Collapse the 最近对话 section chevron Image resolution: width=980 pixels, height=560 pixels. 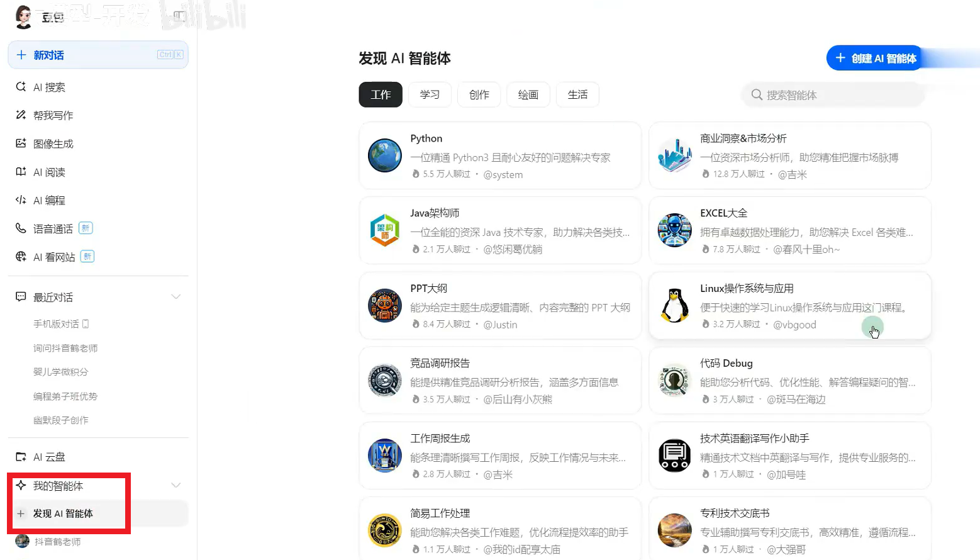[x=176, y=297]
